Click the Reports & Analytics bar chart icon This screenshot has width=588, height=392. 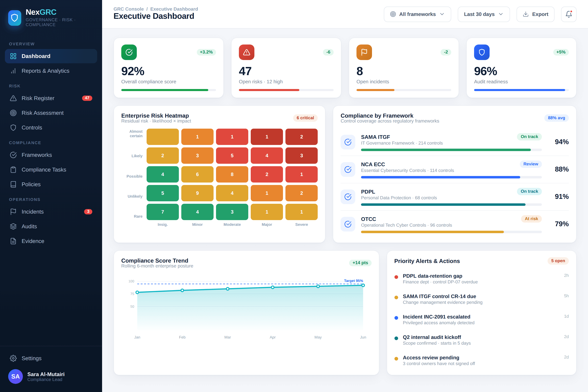[x=13, y=71]
